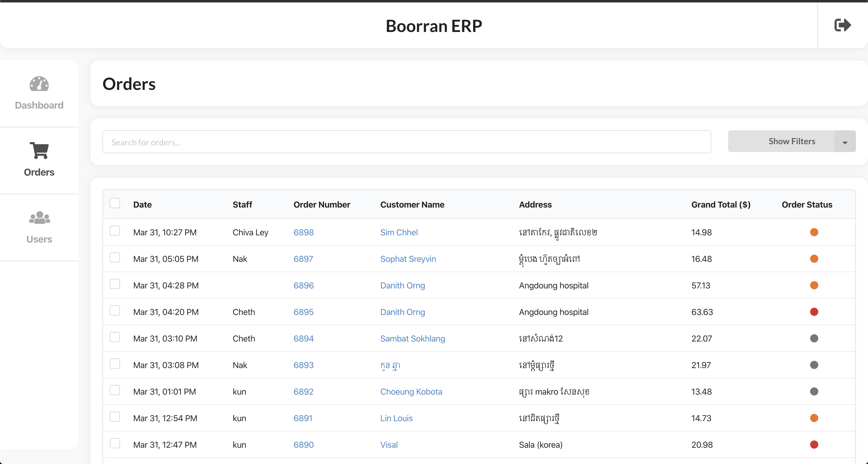Check the box for order 6895

(115, 310)
